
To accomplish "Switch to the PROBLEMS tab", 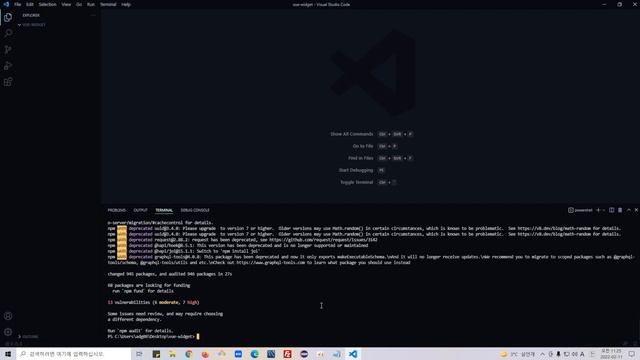I will [117, 210].
